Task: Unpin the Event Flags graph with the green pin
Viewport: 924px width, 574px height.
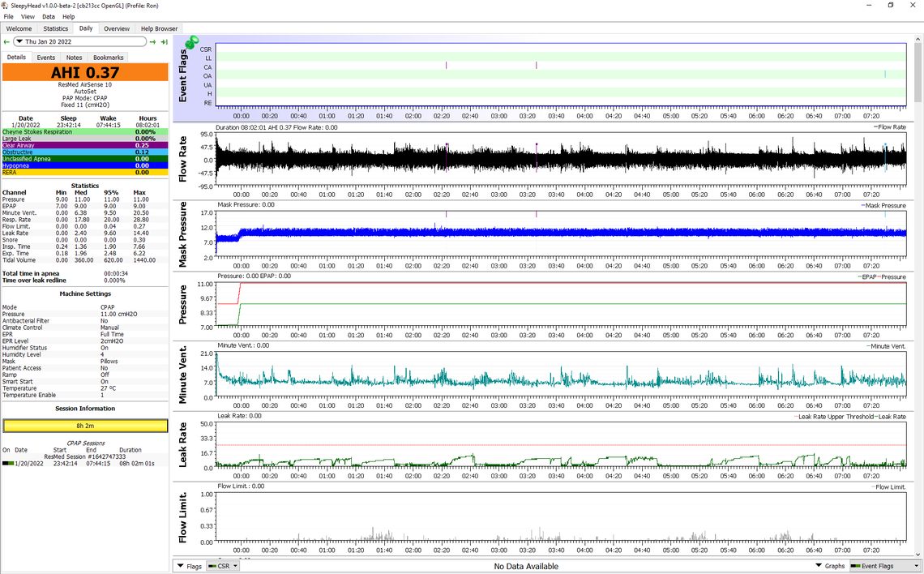Action: pos(191,42)
